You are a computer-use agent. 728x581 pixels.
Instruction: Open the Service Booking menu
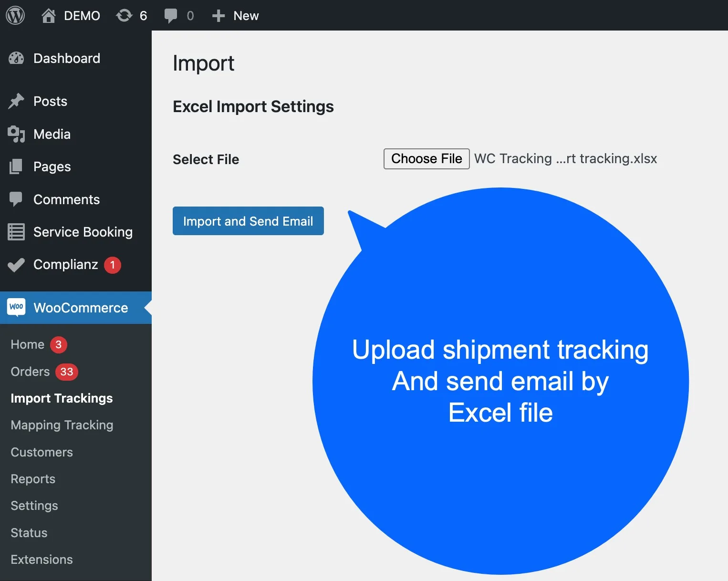tap(83, 232)
